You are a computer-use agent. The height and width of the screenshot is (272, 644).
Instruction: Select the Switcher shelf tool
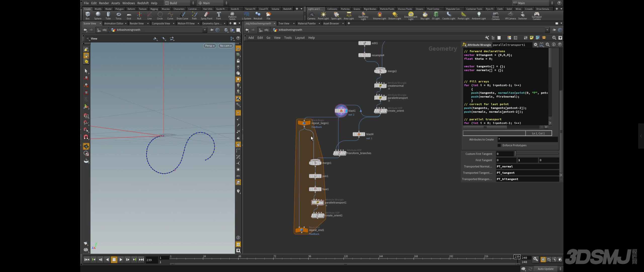coord(522,16)
